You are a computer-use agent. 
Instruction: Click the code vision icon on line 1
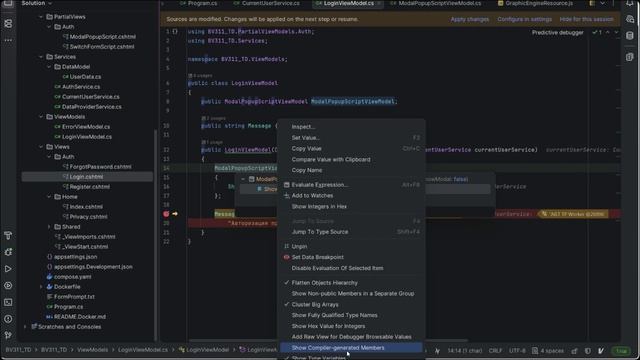coord(175,31)
